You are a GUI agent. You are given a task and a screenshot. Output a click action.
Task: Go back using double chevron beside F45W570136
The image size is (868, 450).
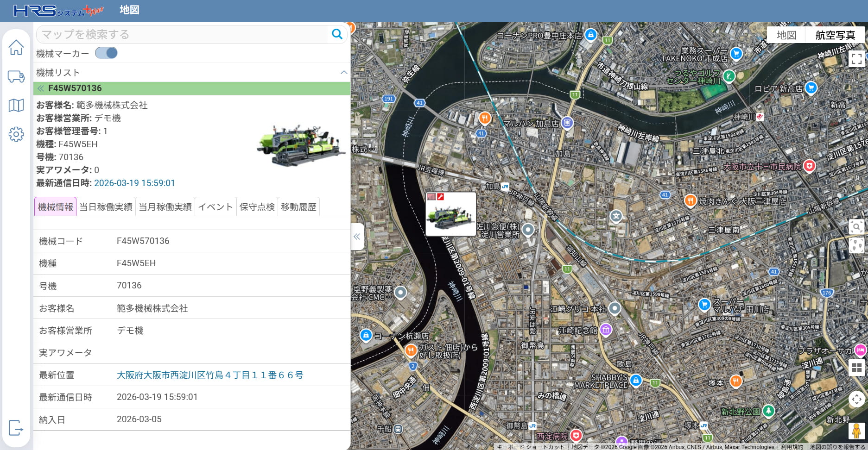41,88
